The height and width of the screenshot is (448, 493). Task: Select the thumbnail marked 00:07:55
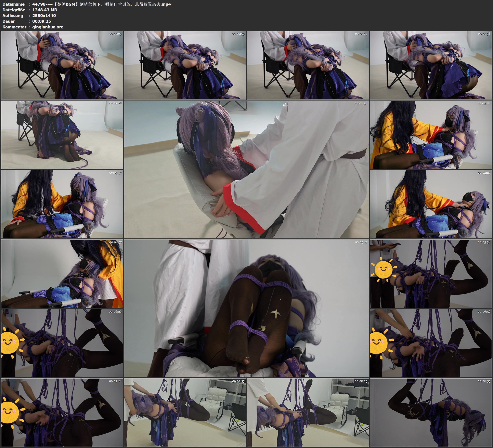tap(185, 412)
